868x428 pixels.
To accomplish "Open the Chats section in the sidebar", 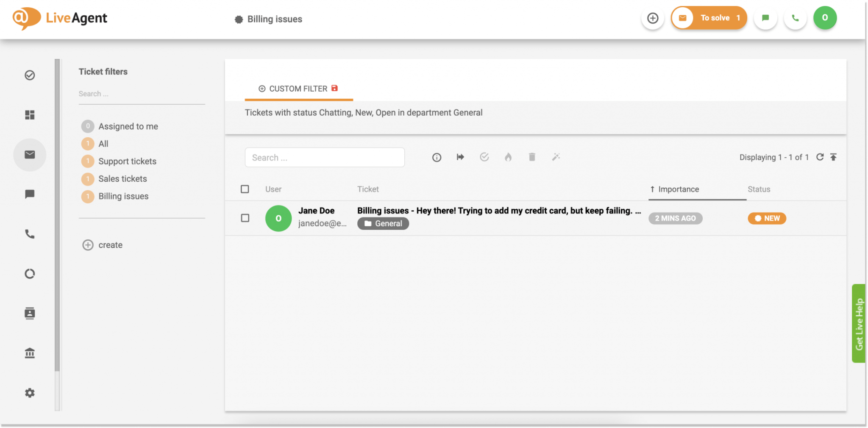I will [30, 194].
